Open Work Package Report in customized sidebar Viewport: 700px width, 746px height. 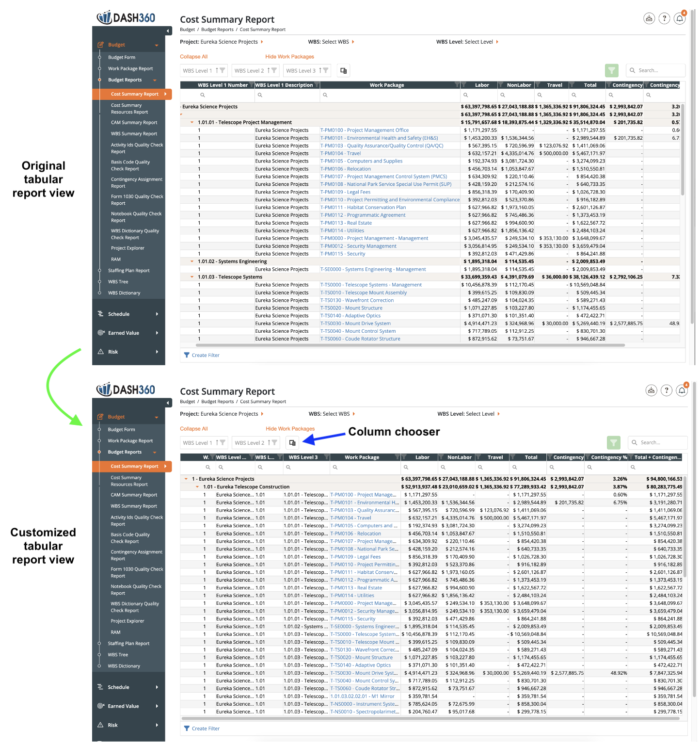coord(130,440)
